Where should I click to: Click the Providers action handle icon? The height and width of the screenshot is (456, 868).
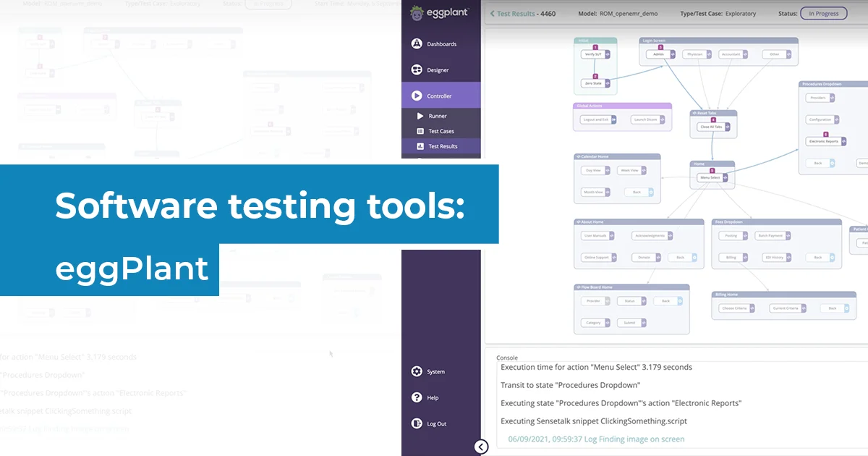(x=833, y=98)
